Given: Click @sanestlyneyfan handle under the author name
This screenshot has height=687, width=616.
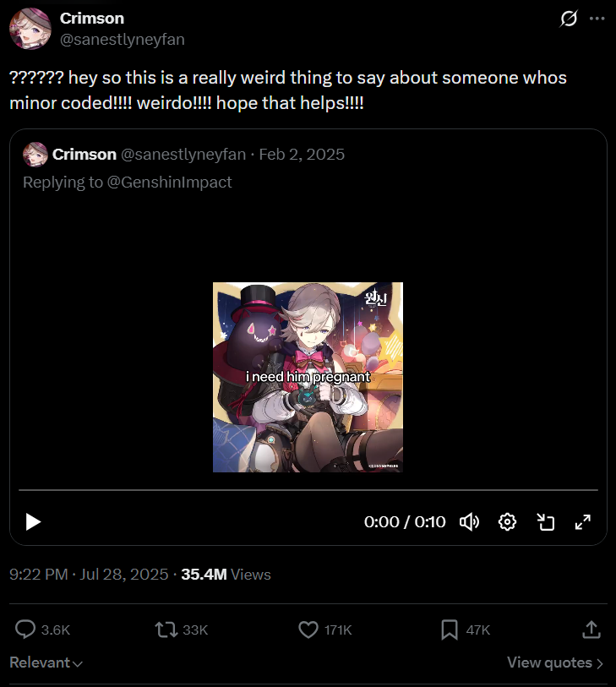Looking at the screenshot, I should click(x=123, y=40).
